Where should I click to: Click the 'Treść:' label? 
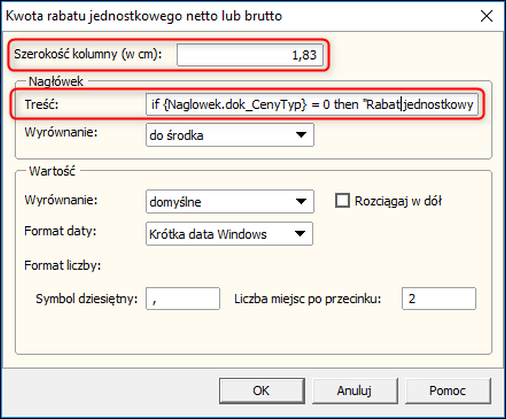click(42, 105)
